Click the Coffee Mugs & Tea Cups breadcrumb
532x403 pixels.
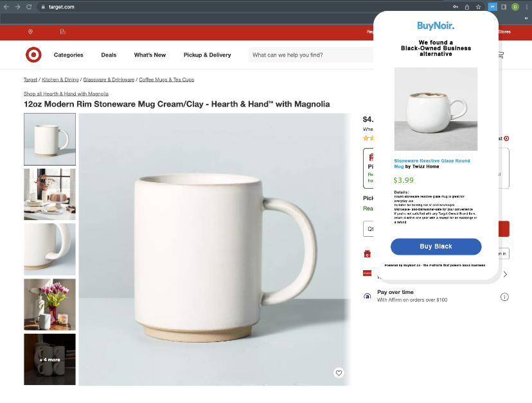click(166, 80)
